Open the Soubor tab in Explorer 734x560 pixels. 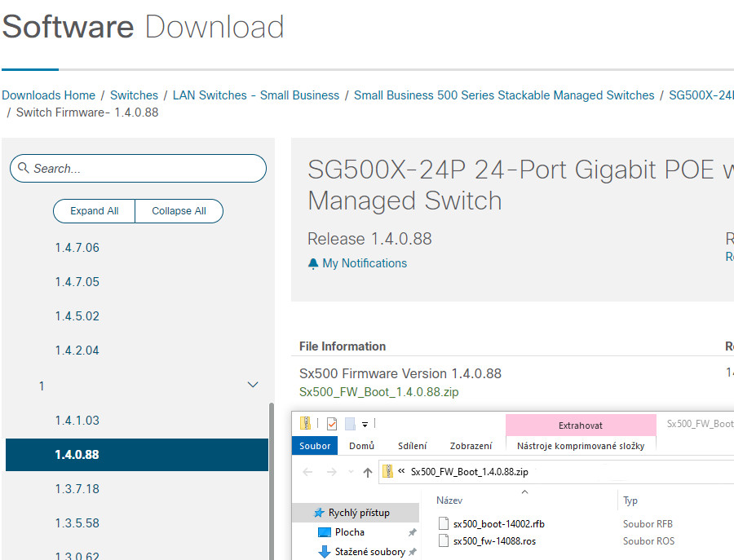click(315, 446)
